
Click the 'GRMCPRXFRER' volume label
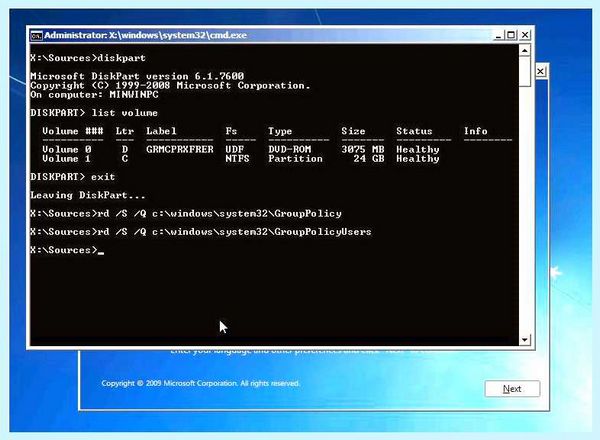pyautogui.click(x=179, y=149)
